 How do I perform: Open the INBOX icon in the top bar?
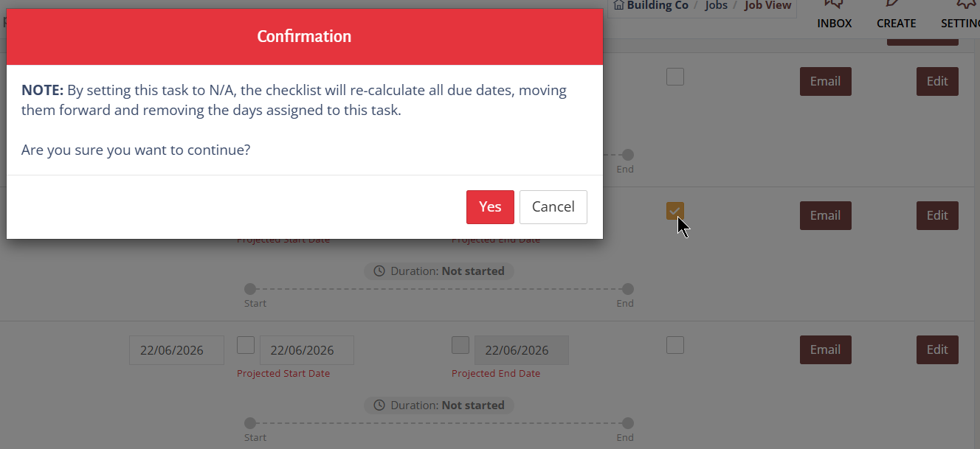coord(834,4)
